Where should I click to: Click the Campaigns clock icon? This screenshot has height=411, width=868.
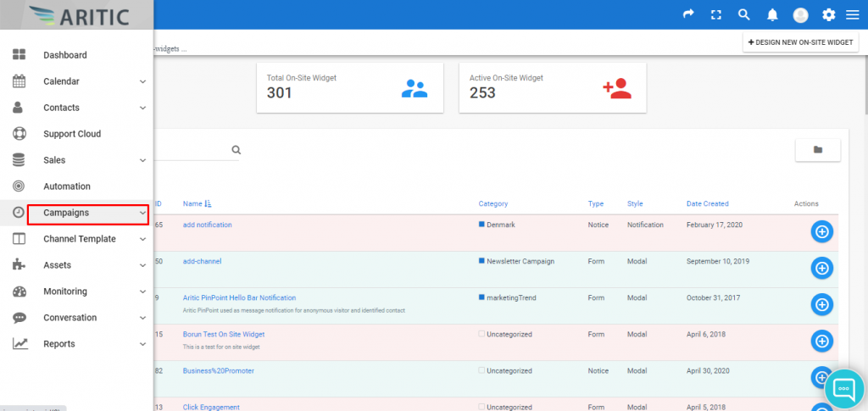(x=19, y=213)
